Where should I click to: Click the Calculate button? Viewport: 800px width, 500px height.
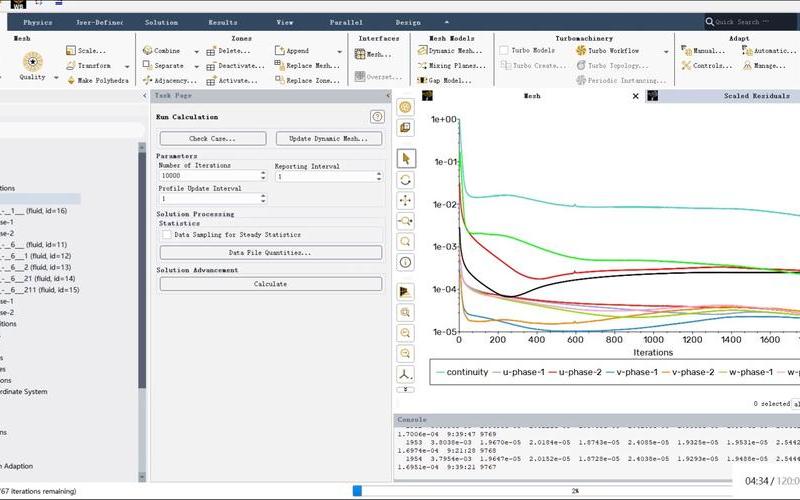[x=270, y=284]
